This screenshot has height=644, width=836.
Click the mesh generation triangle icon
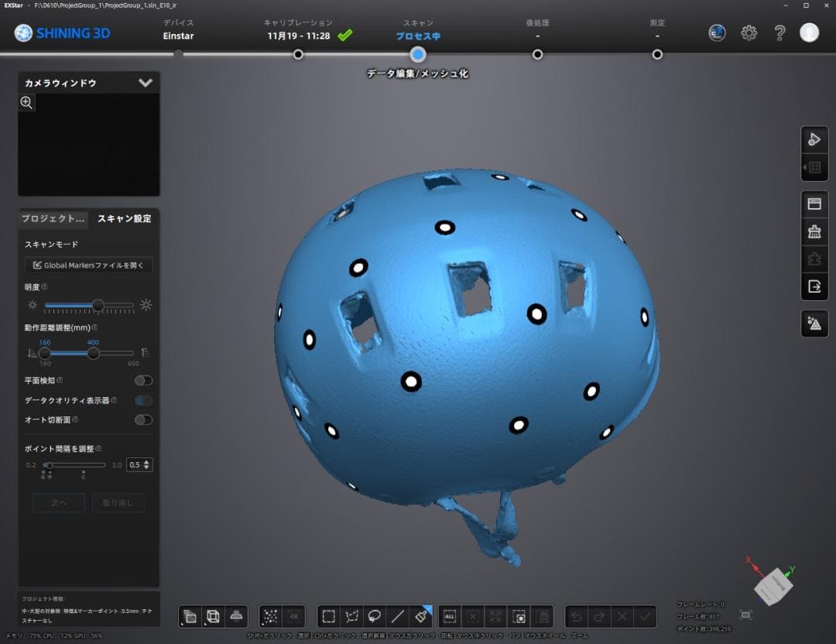click(814, 324)
